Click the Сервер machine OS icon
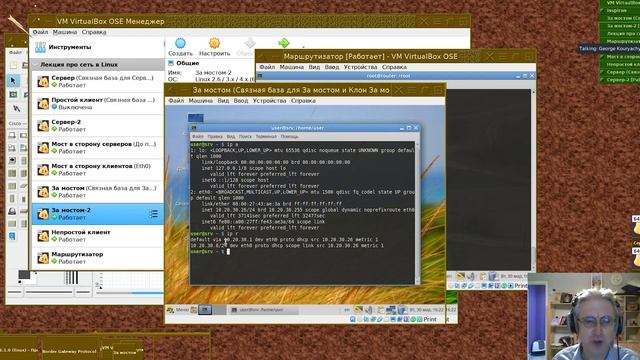This screenshot has height=360, width=640. pos(43,82)
